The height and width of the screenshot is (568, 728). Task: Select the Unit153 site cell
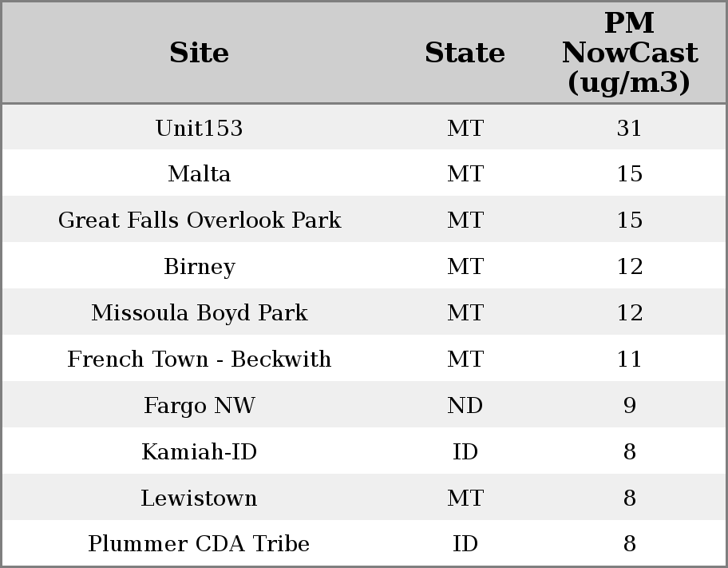(x=199, y=128)
